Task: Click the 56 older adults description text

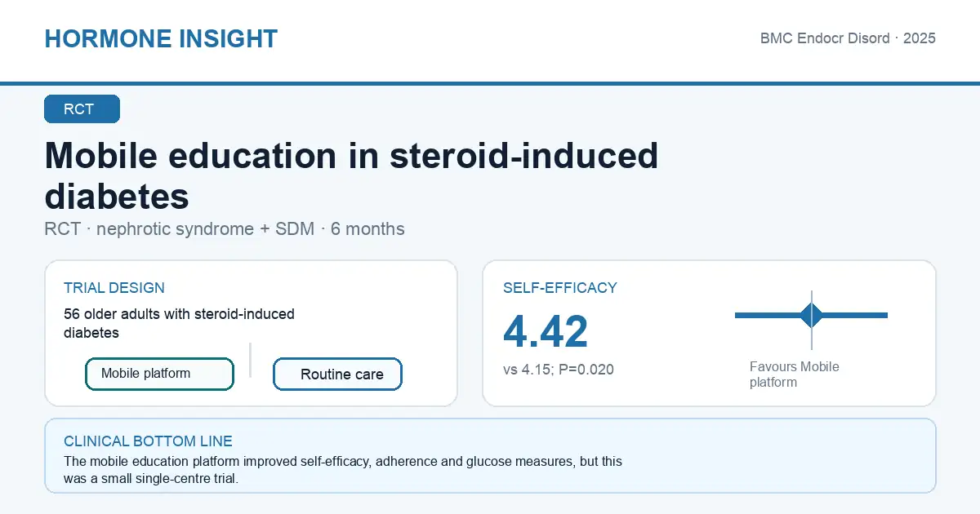Action: 179,323
